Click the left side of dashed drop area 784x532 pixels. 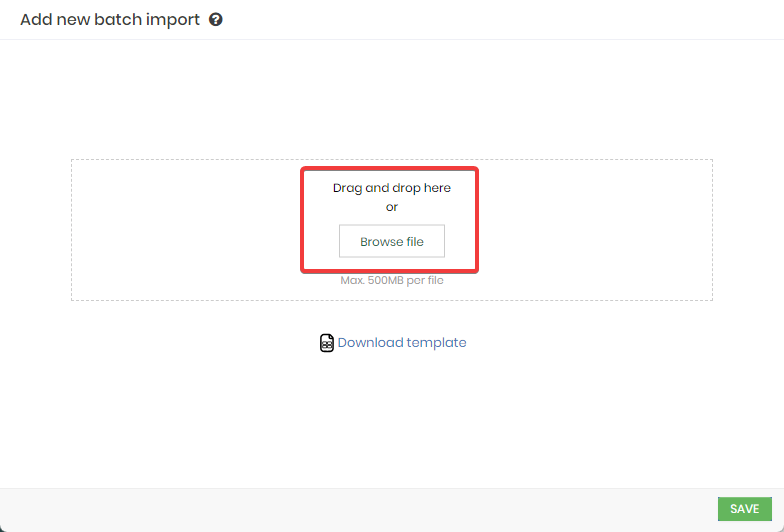point(185,230)
